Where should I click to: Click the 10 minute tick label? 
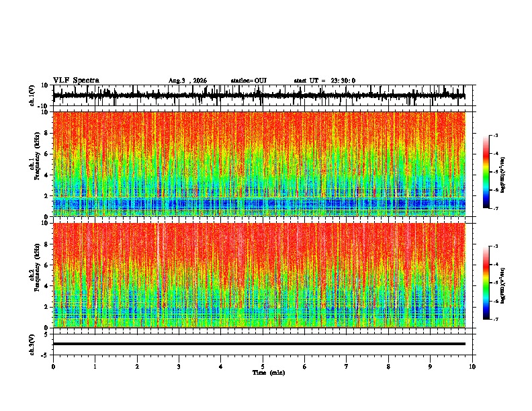tap(472, 367)
